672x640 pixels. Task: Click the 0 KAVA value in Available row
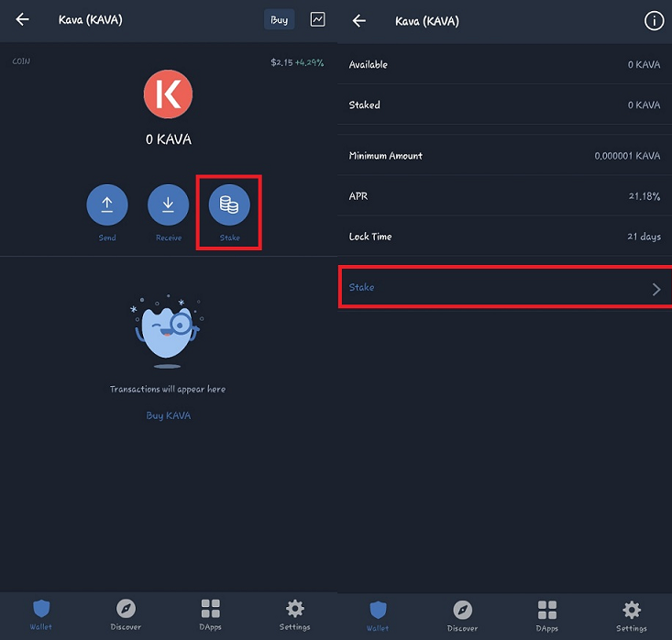644,65
